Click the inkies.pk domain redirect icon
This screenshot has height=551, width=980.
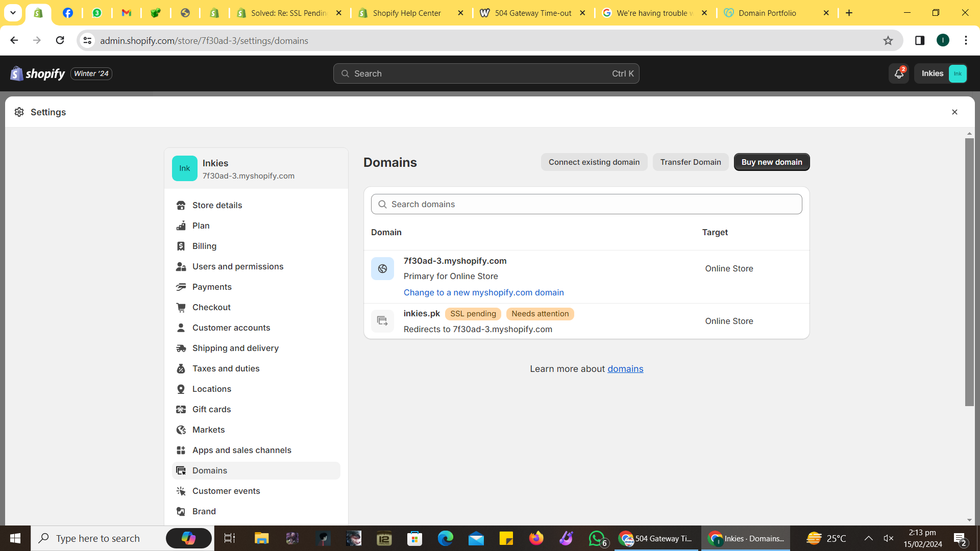point(382,321)
